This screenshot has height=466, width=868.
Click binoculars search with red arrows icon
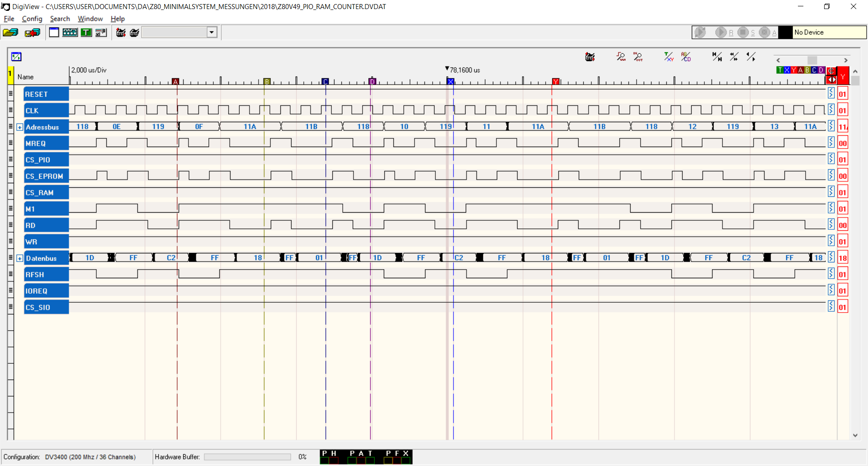coord(121,33)
